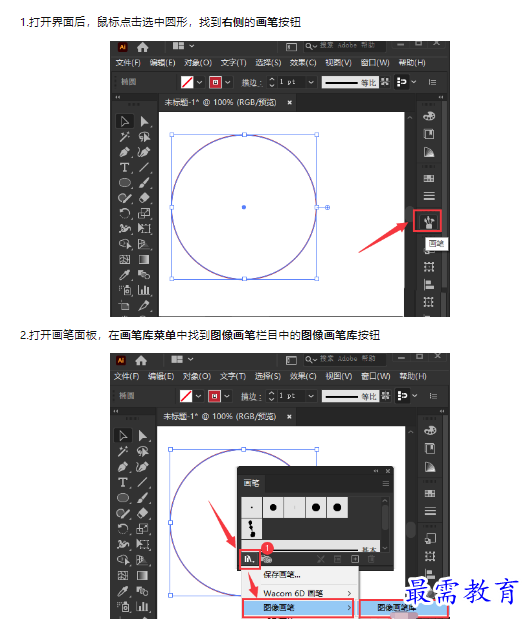The width and height of the screenshot is (527, 623).
Task: Select Mesh tool in second Illustrator screenshot
Action: tap(123, 575)
